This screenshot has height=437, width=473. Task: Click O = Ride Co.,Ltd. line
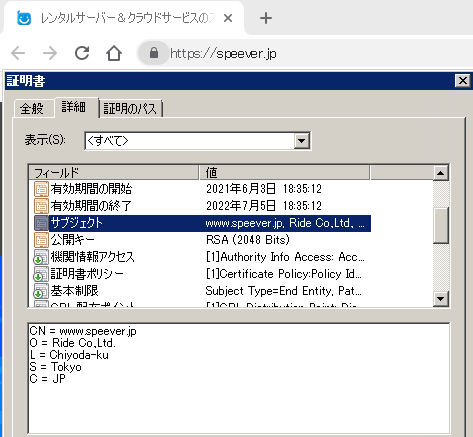[72, 343]
